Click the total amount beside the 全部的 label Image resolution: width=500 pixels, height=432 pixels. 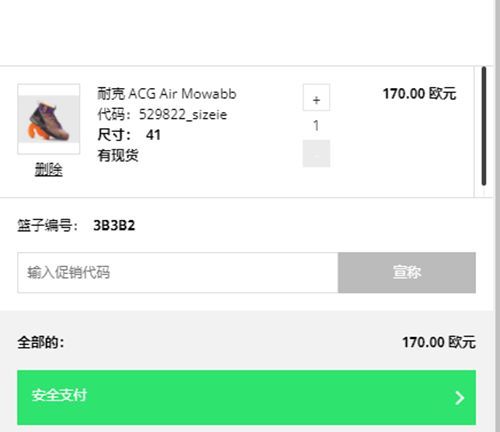(x=439, y=342)
